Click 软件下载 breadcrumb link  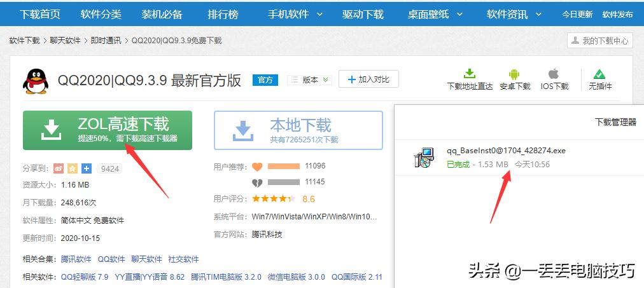point(25,41)
